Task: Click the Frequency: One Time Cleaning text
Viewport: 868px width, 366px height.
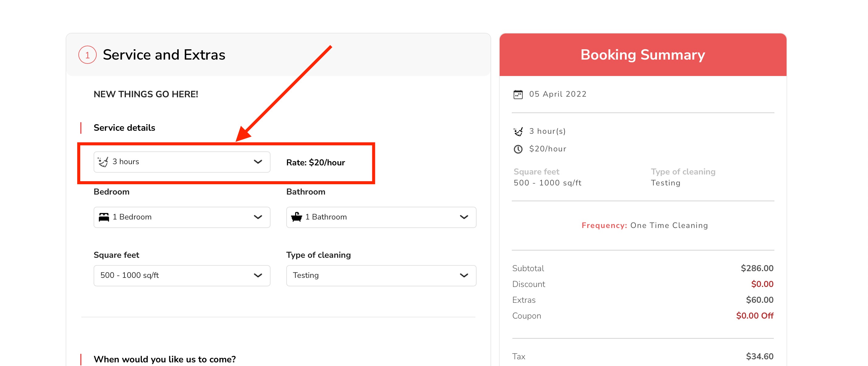Action: (645, 225)
